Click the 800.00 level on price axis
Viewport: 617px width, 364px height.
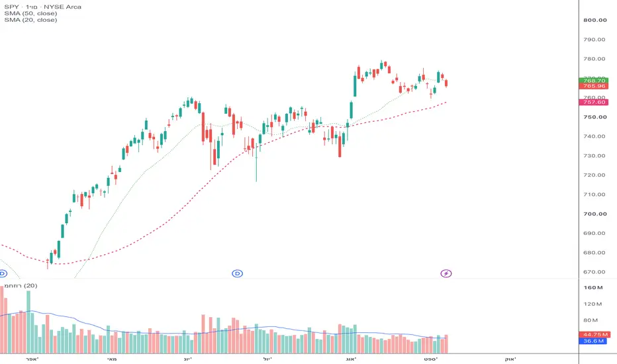click(594, 20)
